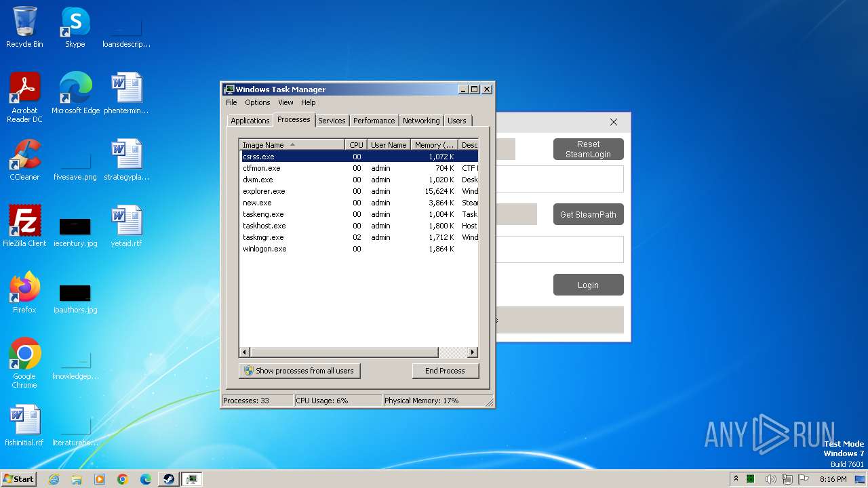Open Internet Explorer from the taskbar
Image resolution: width=868 pixels, height=488 pixels.
54,479
